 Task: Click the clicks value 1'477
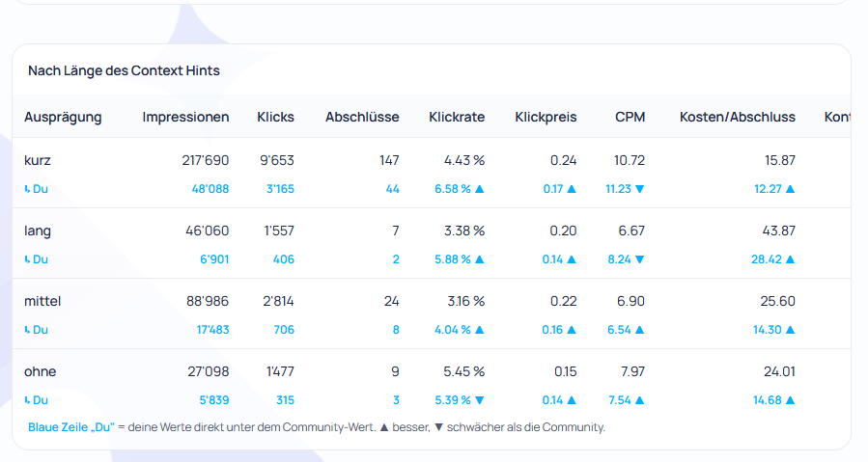[280, 371]
